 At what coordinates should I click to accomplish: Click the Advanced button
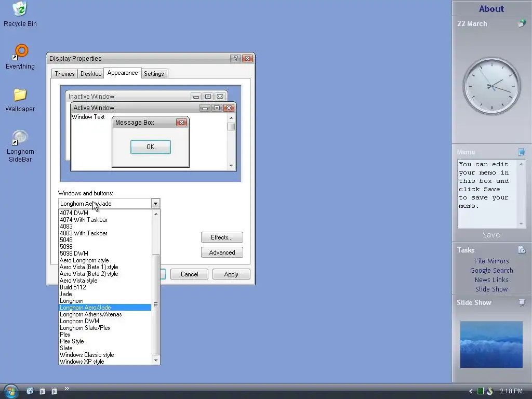222,252
